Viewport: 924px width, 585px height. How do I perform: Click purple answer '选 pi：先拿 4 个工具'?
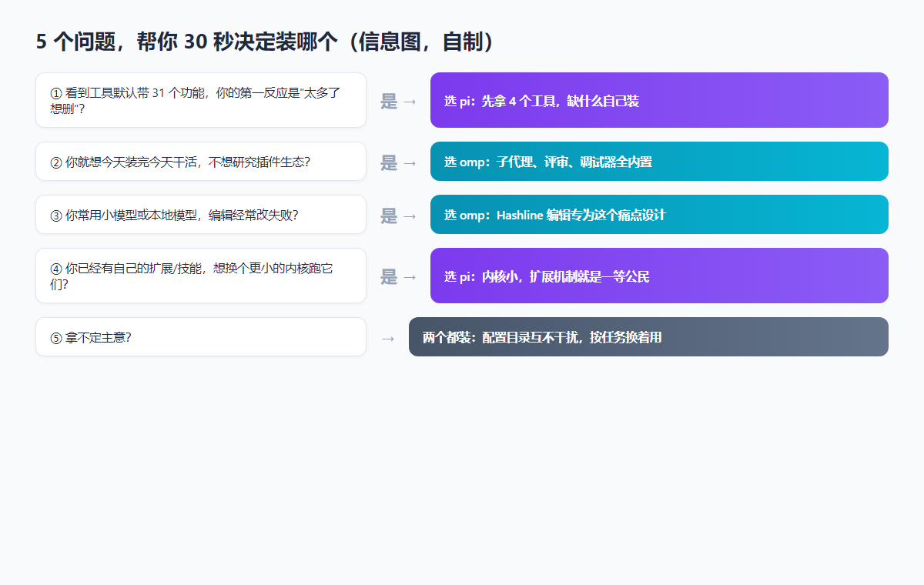click(x=659, y=100)
